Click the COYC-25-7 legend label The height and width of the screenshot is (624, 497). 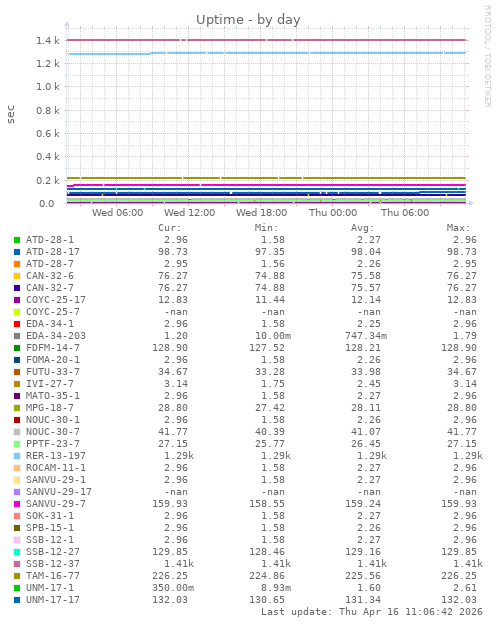53,312
